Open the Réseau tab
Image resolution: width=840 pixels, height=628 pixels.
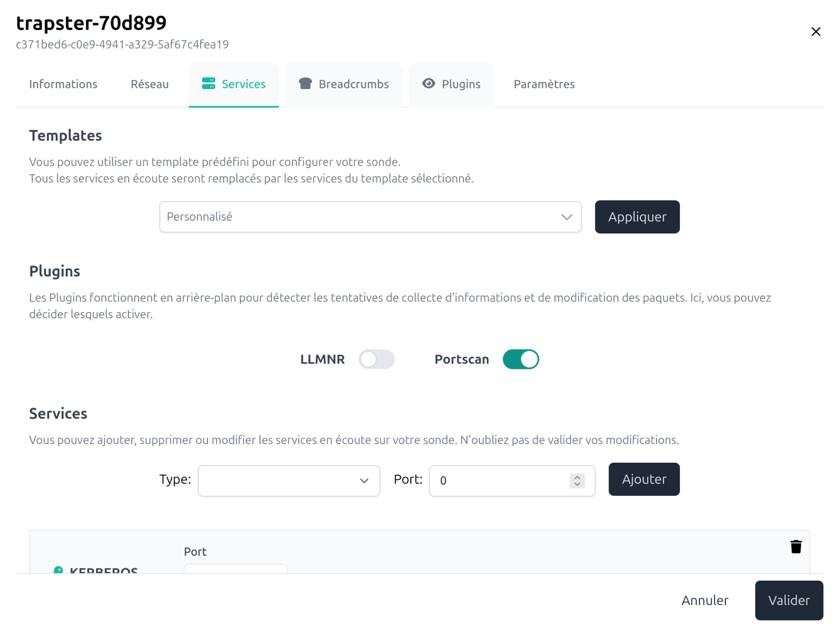click(x=150, y=84)
